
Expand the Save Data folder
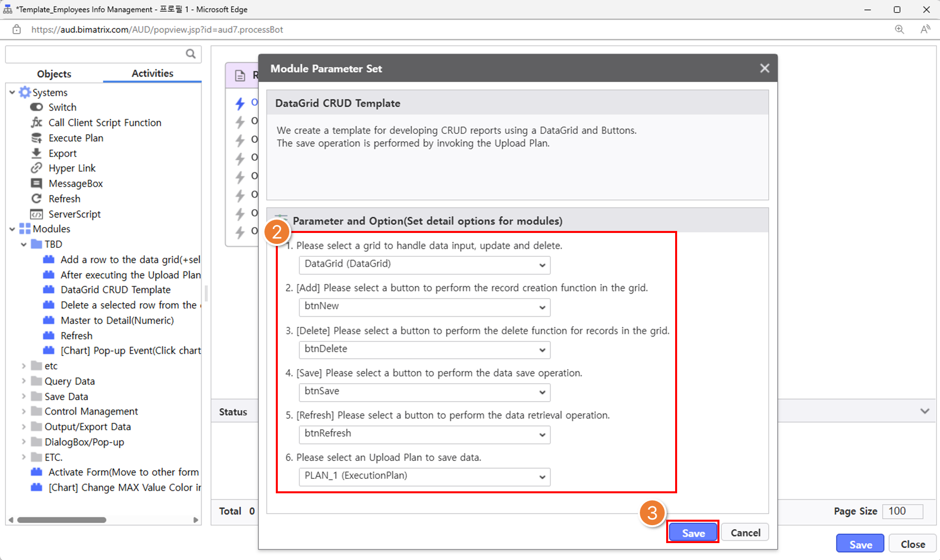point(23,396)
